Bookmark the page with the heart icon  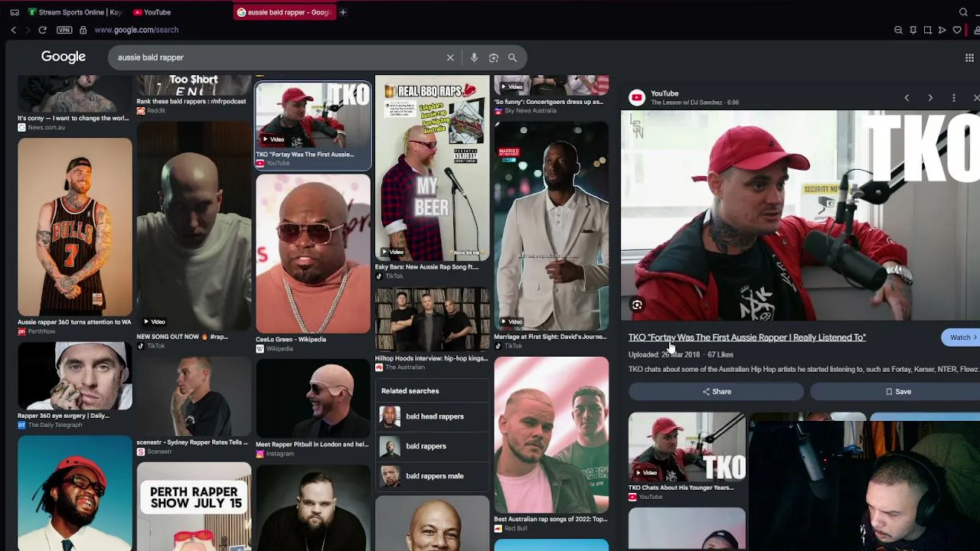coord(956,30)
